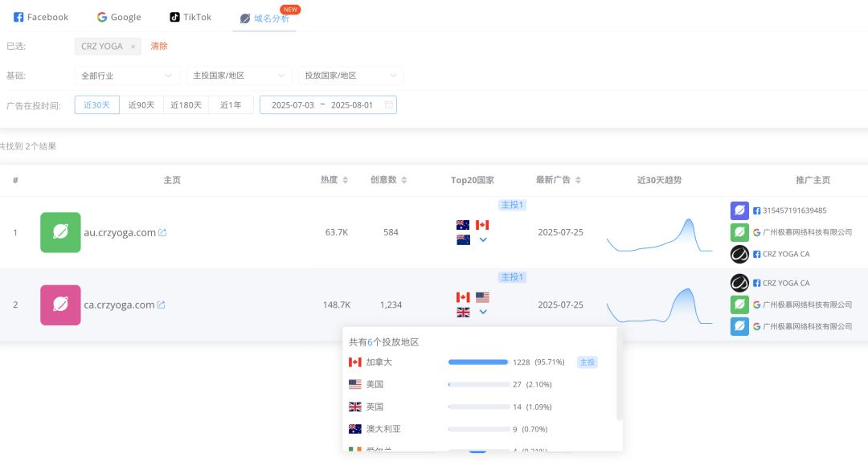Switch to the Google tab
This screenshot has height=462, width=868.
(x=119, y=17)
